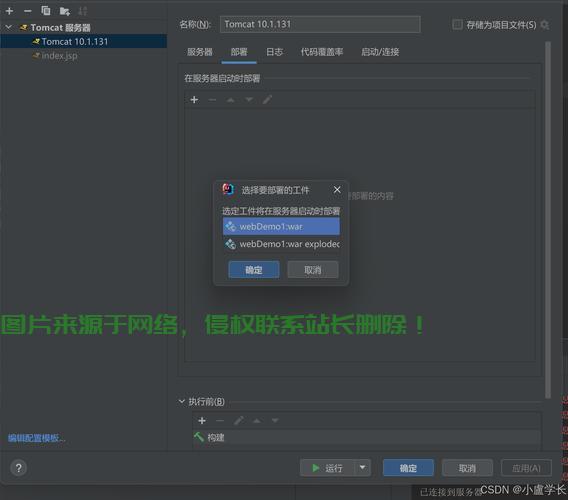The width and height of the screenshot is (568, 500).
Task: Cancel artifact selection with 取消 in dialog
Action: 313,270
